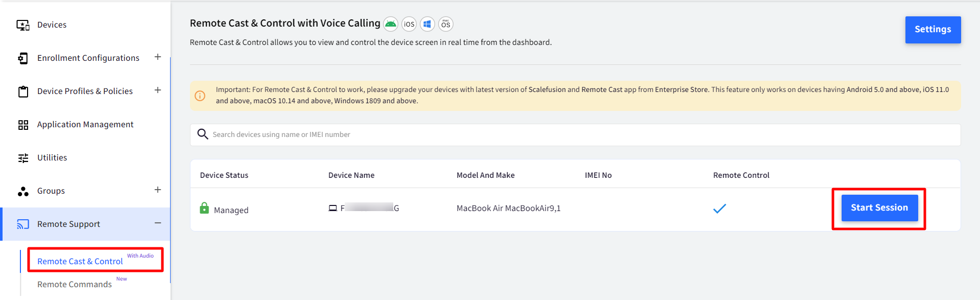The width and height of the screenshot is (980, 300).
Task: Click the Groups dots icon
Action: [x=23, y=191]
